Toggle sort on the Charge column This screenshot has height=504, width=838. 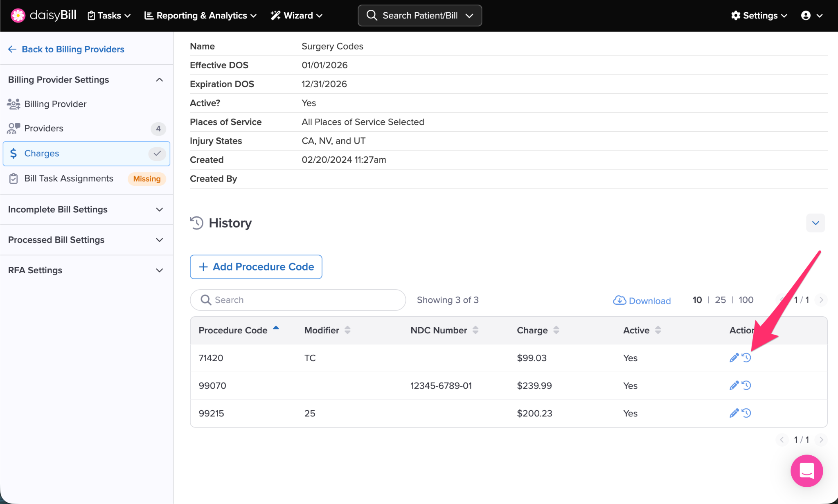coord(556,330)
